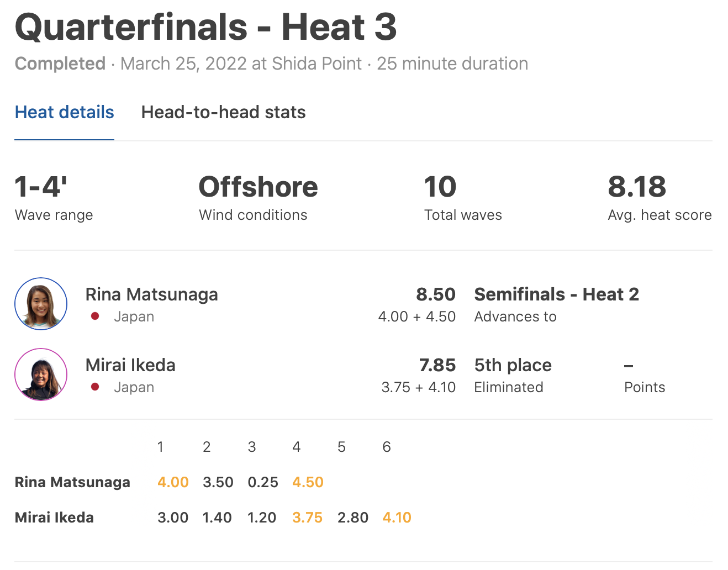The width and height of the screenshot is (728, 570).
Task: Select Rina Matsunaga's highlighted 4.50 wave score
Action: click(x=308, y=482)
